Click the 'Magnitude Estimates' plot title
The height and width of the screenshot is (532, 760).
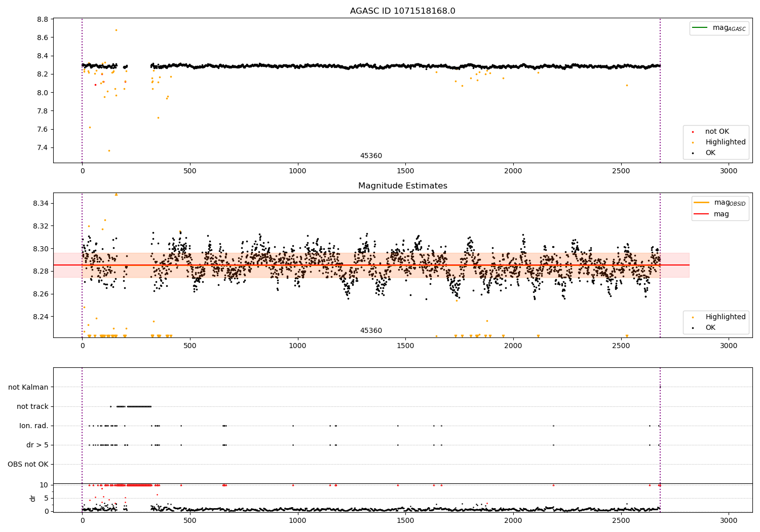click(402, 186)
